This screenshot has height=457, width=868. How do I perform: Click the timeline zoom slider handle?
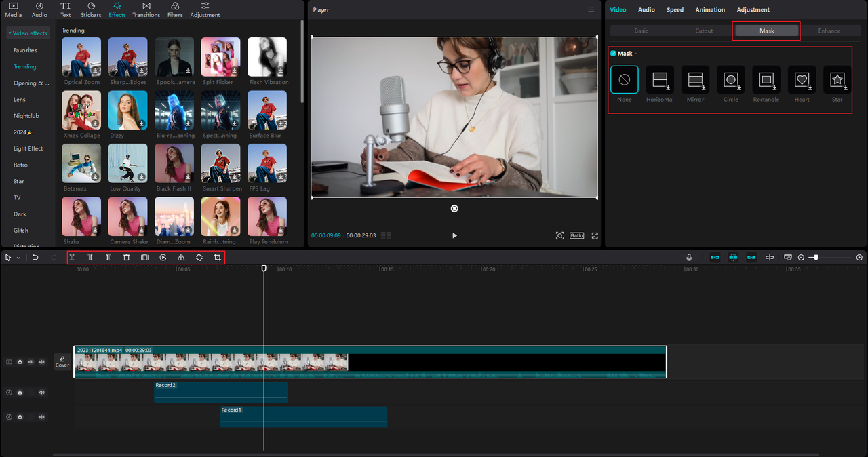[816, 258]
